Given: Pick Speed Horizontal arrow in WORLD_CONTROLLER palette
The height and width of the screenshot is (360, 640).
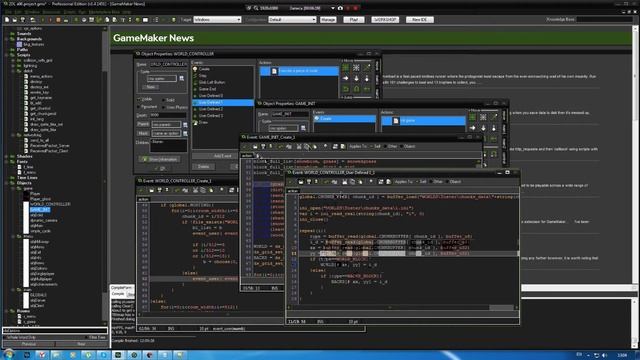Looking at the screenshot, I should coord(346,78).
